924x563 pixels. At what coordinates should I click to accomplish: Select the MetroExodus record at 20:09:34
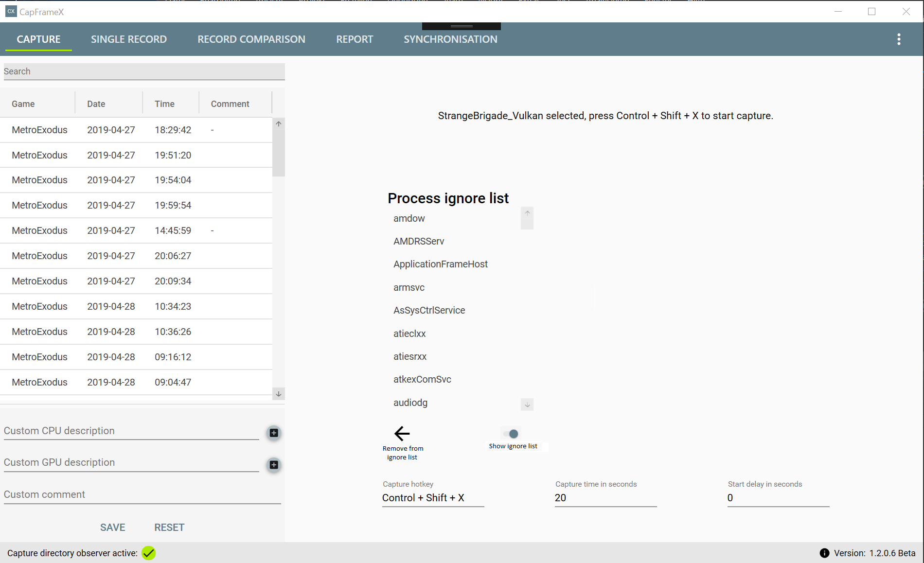[136, 281]
